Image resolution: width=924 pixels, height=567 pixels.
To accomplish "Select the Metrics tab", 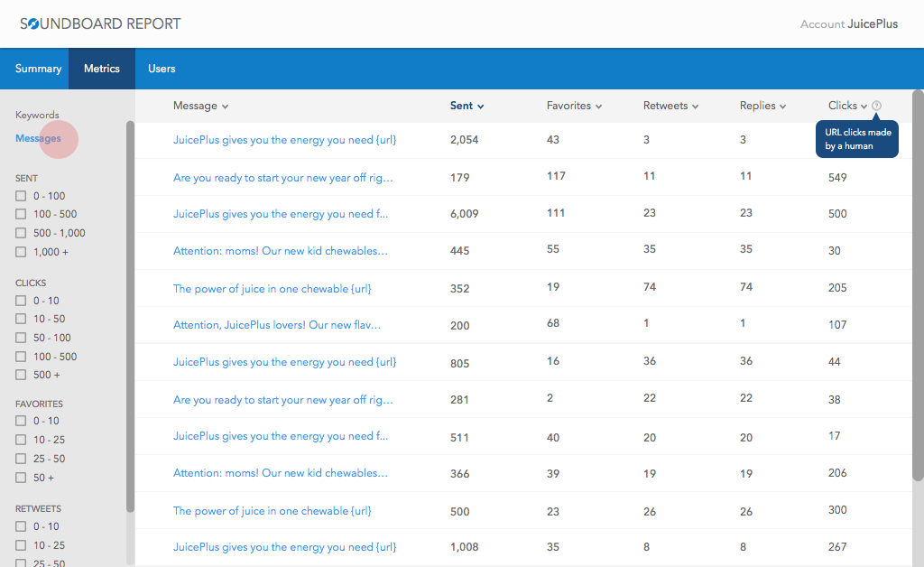I will point(102,69).
